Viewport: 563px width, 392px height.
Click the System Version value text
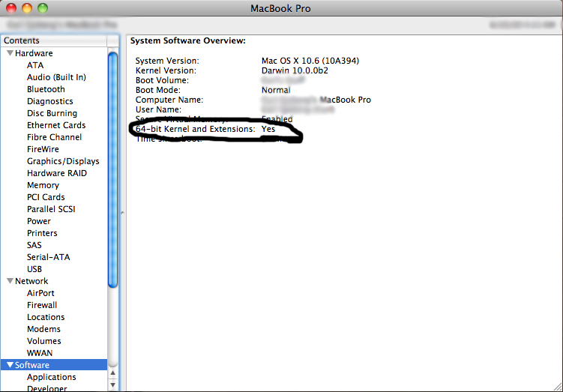[x=310, y=61]
